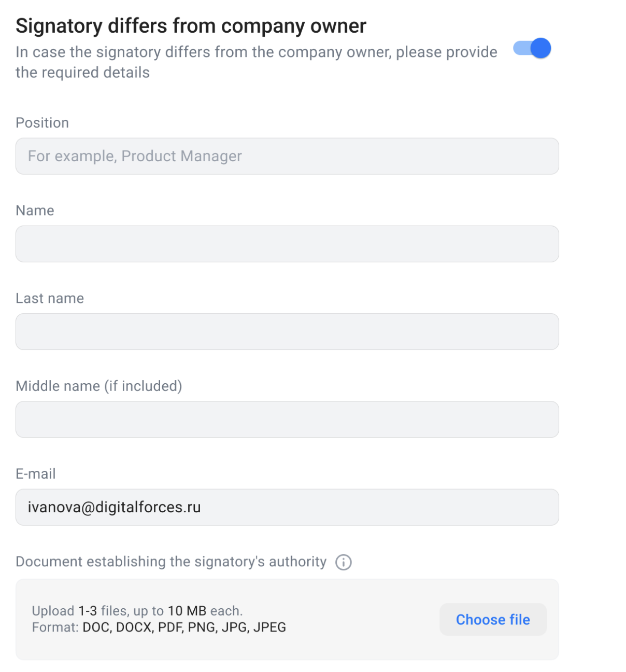
Task: Click the Middle name (if included) label
Action: [99, 386]
